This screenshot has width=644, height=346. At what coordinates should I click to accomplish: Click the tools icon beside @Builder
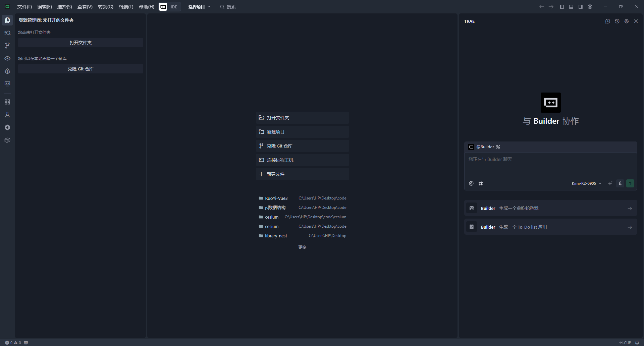pos(498,147)
